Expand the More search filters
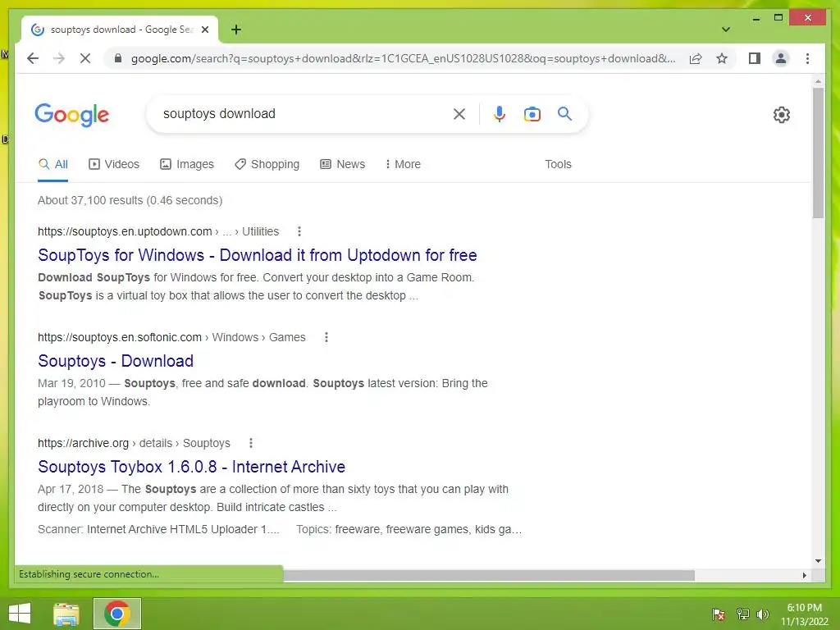This screenshot has height=630, width=840. point(403,164)
